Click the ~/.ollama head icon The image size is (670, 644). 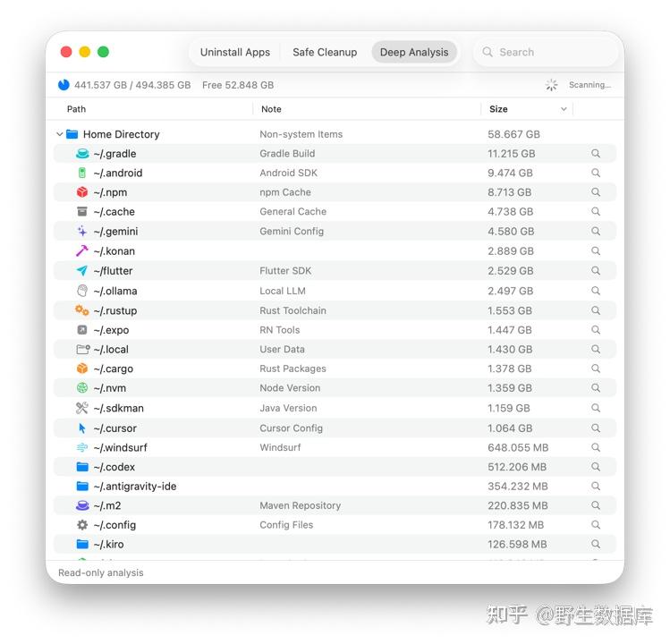(x=82, y=290)
